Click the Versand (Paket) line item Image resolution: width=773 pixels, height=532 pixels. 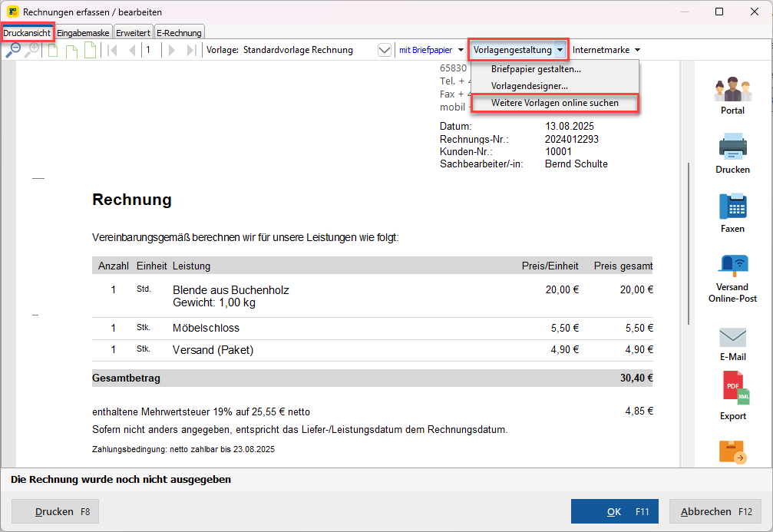(x=213, y=350)
